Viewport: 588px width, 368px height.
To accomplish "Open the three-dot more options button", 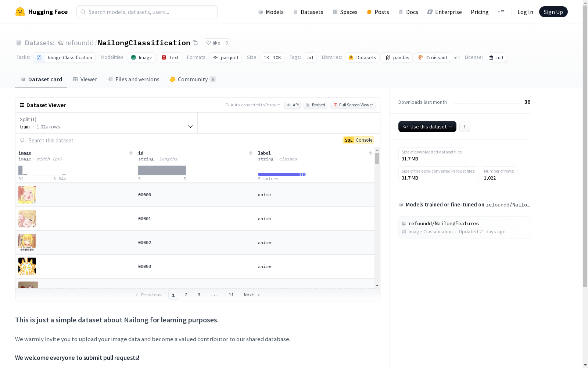I will (465, 127).
